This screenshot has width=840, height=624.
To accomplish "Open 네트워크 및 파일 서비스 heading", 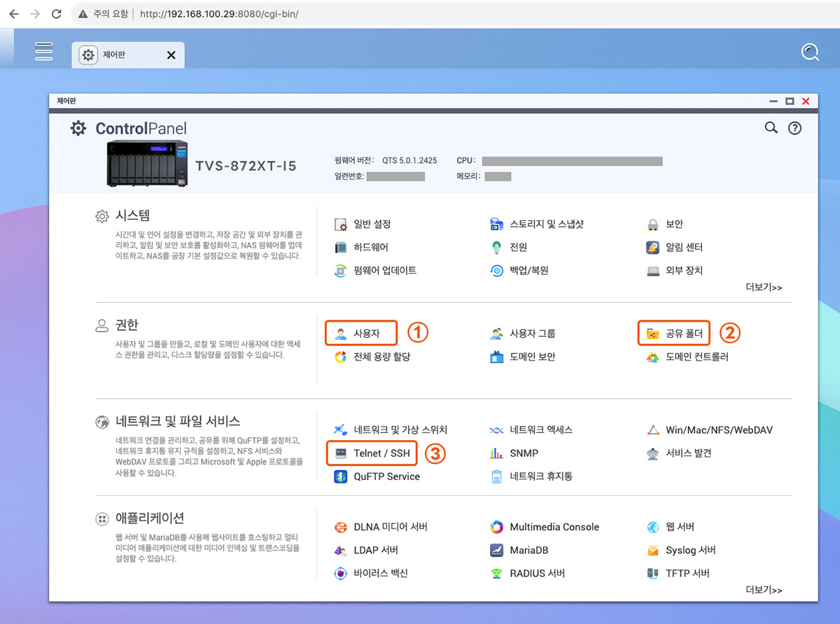I will pos(178,421).
